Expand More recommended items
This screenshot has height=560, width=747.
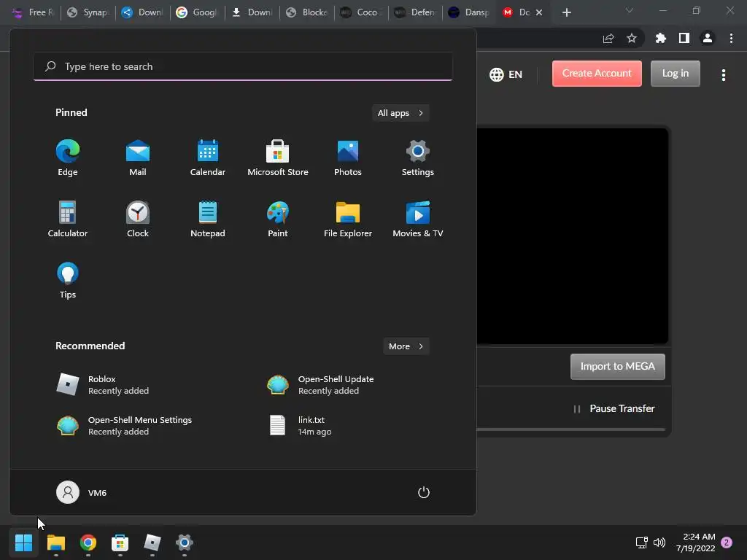point(406,346)
